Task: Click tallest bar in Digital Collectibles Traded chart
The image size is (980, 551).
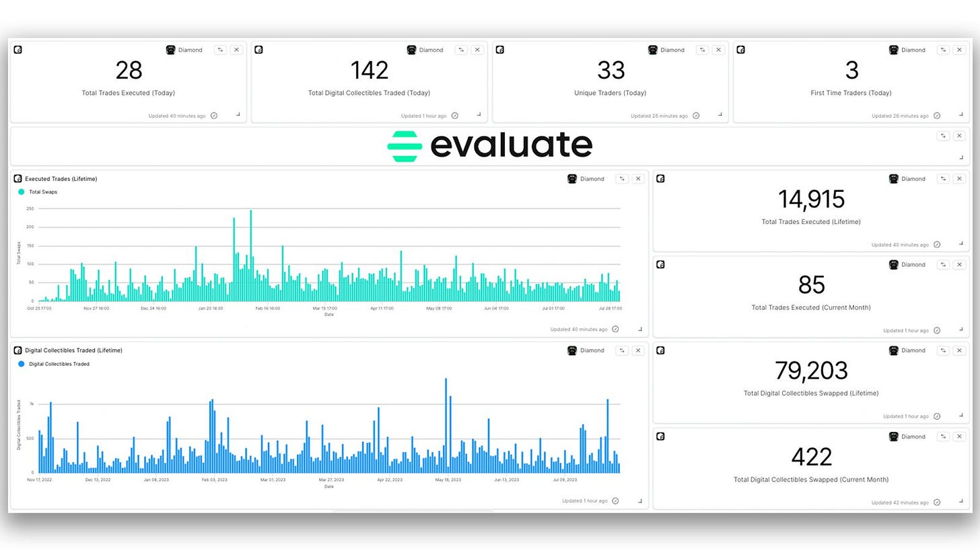Action: tap(446, 425)
